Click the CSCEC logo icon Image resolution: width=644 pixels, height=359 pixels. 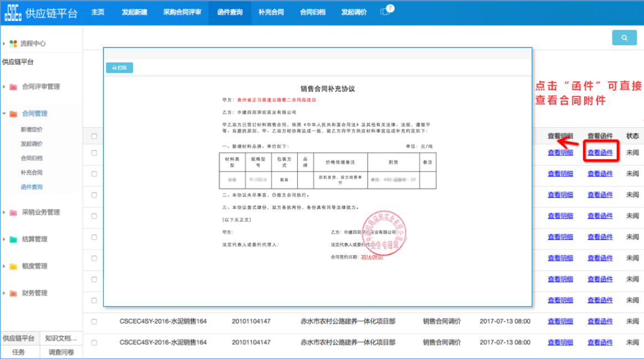click(13, 12)
